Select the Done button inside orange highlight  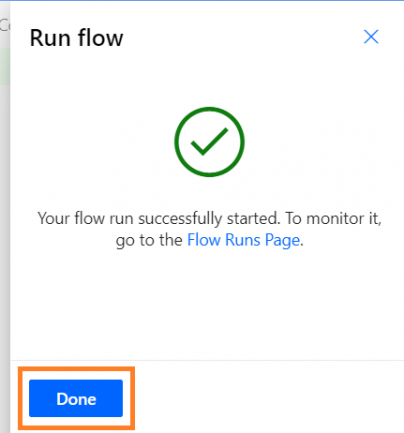pyautogui.click(x=76, y=398)
